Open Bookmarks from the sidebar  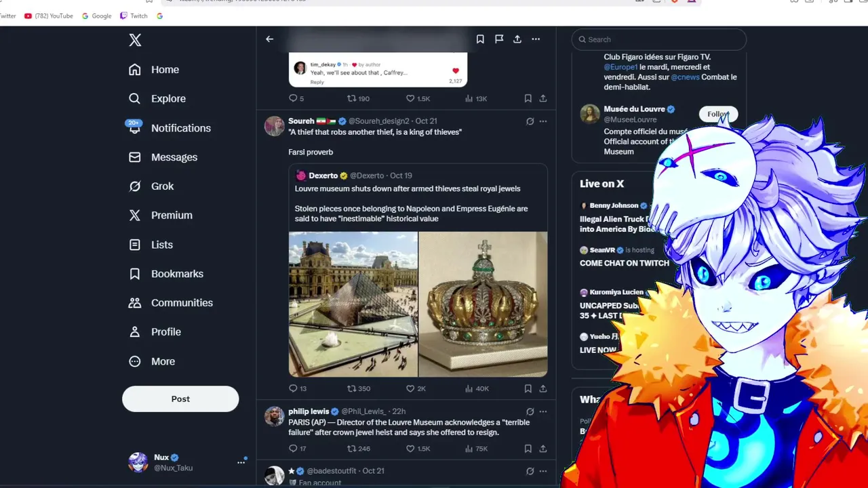pyautogui.click(x=166, y=274)
